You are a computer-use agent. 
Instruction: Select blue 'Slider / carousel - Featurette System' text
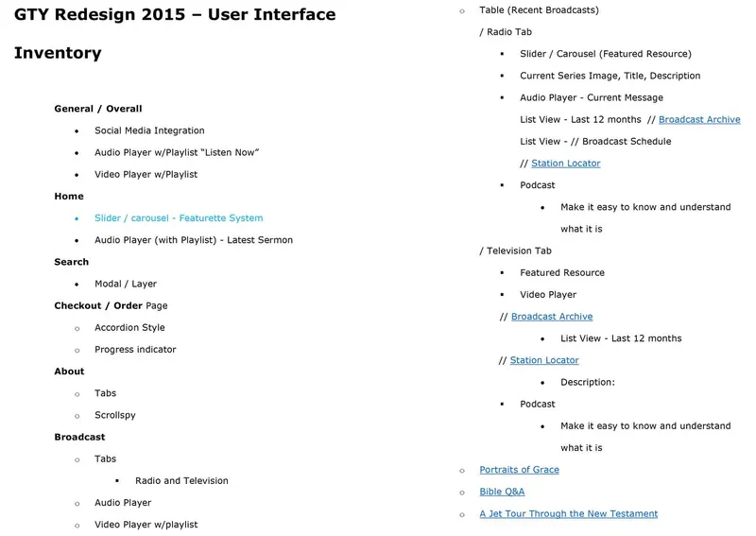point(179,218)
